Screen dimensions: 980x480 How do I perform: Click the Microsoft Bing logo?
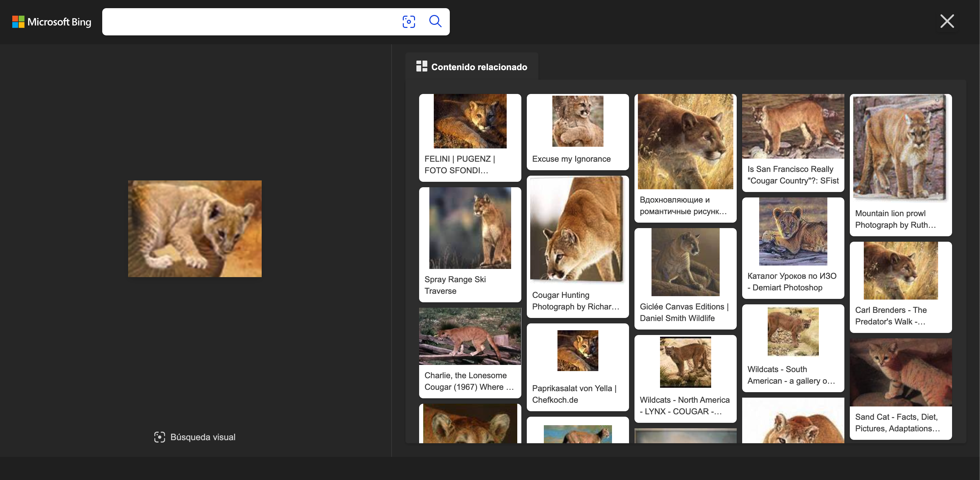coord(52,22)
